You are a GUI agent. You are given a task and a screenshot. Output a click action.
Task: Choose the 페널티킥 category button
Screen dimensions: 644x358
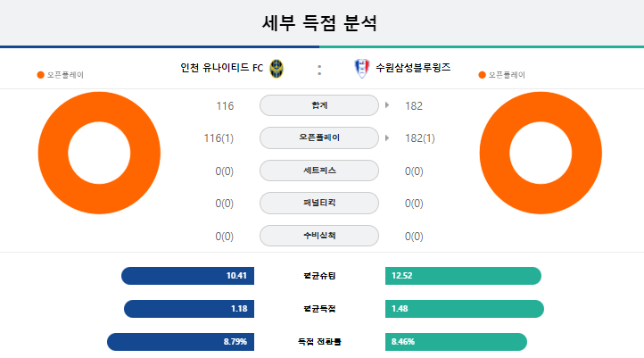pos(319,203)
